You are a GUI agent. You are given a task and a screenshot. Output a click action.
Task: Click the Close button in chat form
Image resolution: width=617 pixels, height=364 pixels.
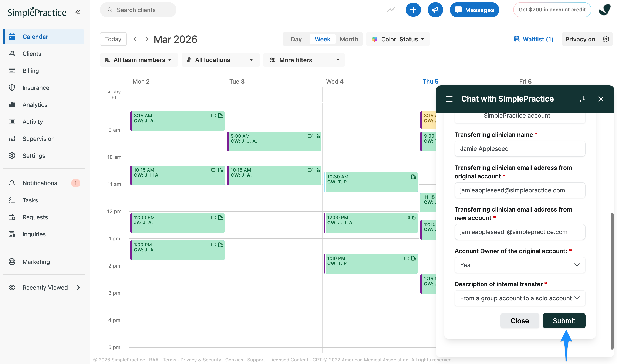click(x=520, y=321)
